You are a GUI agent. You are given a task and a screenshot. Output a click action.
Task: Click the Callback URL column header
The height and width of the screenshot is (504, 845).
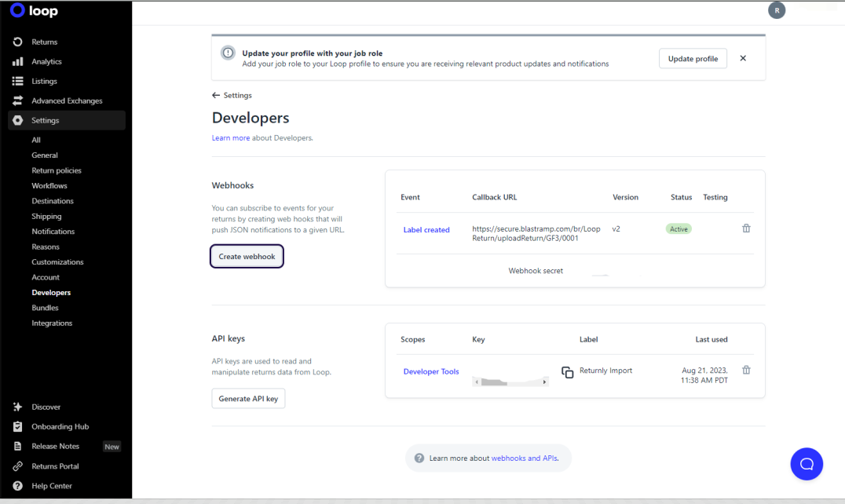(x=494, y=197)
